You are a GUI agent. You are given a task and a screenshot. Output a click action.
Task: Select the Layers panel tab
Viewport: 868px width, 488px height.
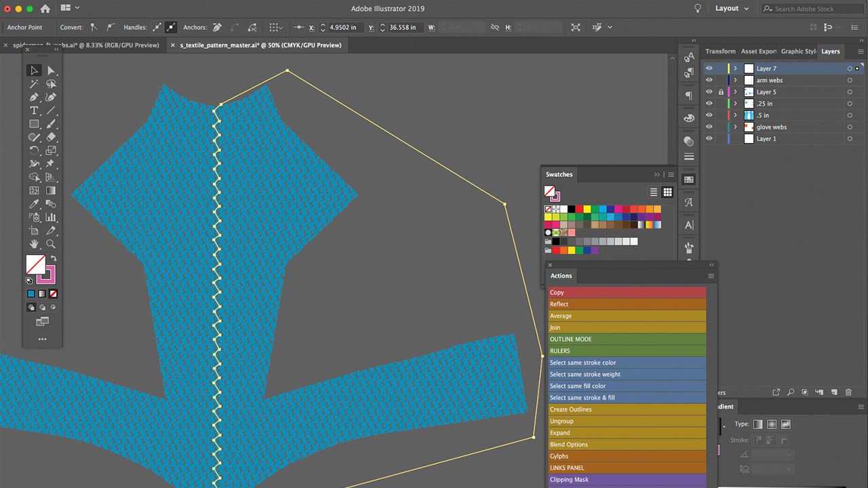pos(830,52)
